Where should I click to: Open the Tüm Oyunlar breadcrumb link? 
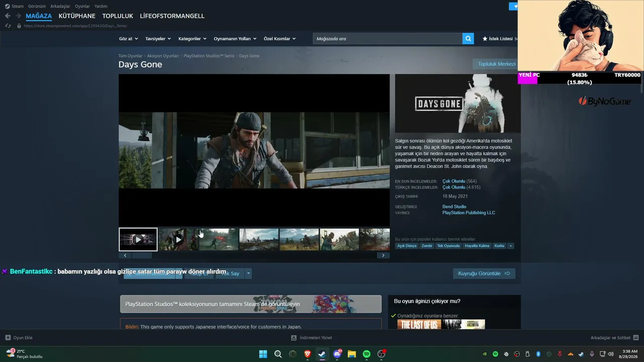tap(130, 56)
